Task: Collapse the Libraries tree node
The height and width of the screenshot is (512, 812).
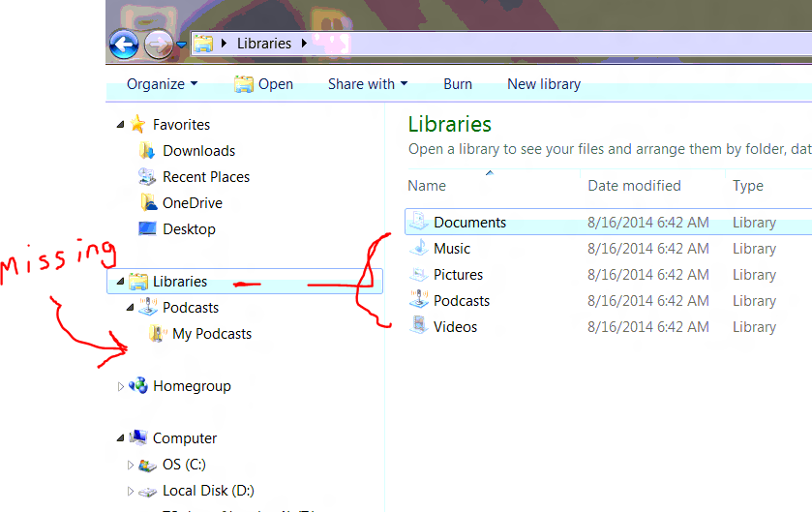Action: tap(120, 281)
